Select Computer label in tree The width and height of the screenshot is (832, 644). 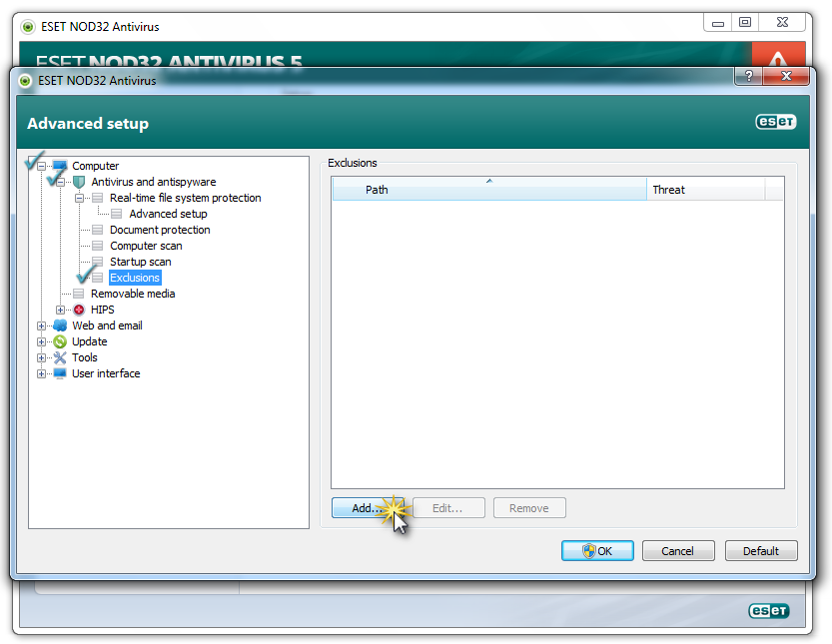click(x=96, y=166)
